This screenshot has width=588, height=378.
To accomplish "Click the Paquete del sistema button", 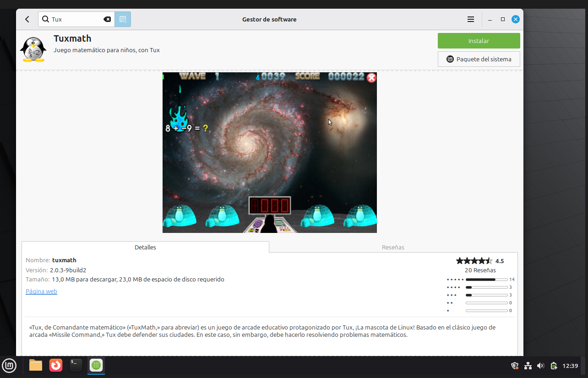I will click(479, 59).
